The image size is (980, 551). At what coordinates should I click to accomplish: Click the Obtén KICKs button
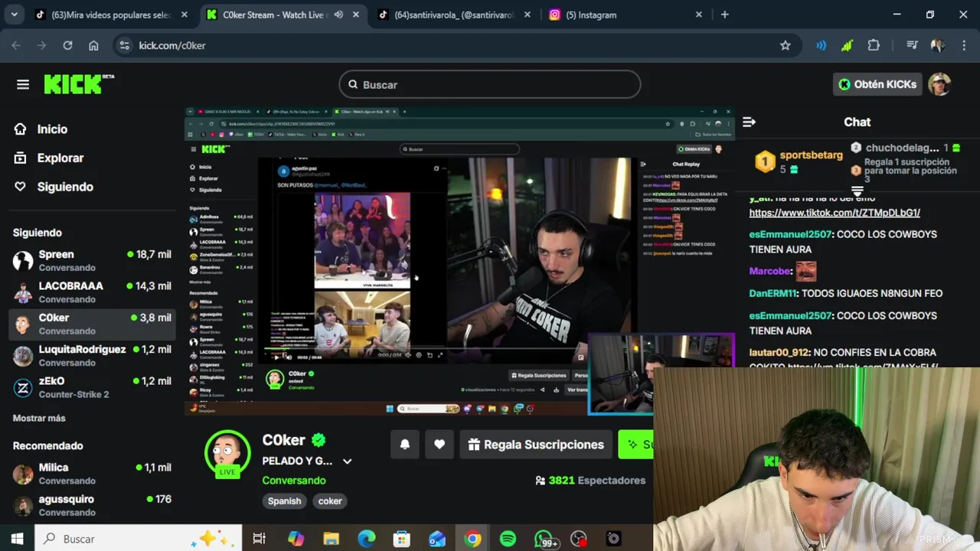click(877, 84)
